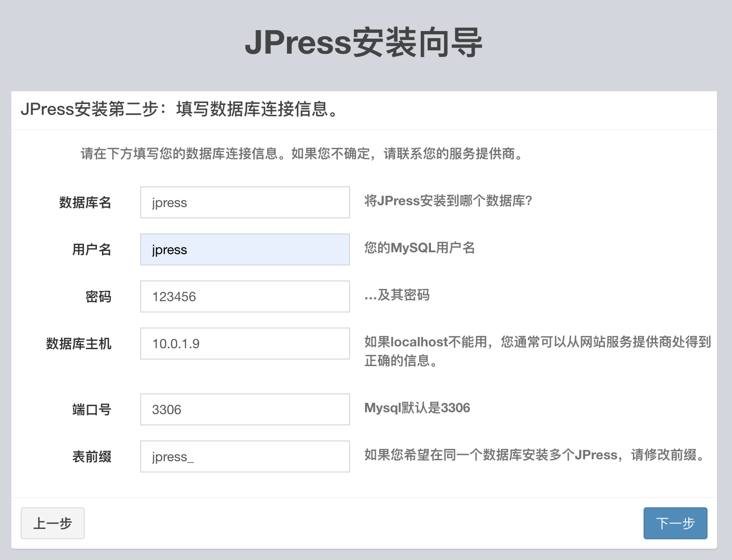Click hint text 将JPress安装到哪个数据库?
Image resolution: width=732 pixels, height=560 pixels.
pos(448,201)
